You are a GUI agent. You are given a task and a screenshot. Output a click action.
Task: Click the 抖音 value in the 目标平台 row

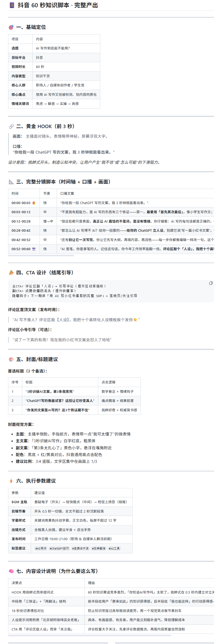[66, 58]
